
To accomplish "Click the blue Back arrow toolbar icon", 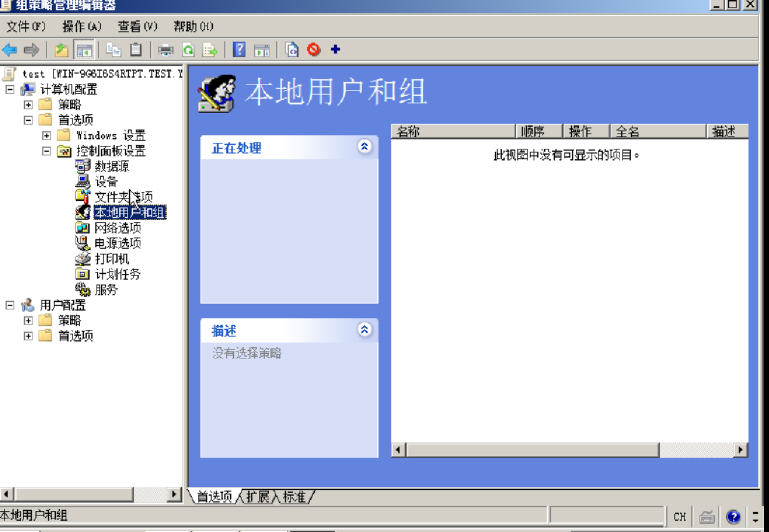I will (10, 49).
